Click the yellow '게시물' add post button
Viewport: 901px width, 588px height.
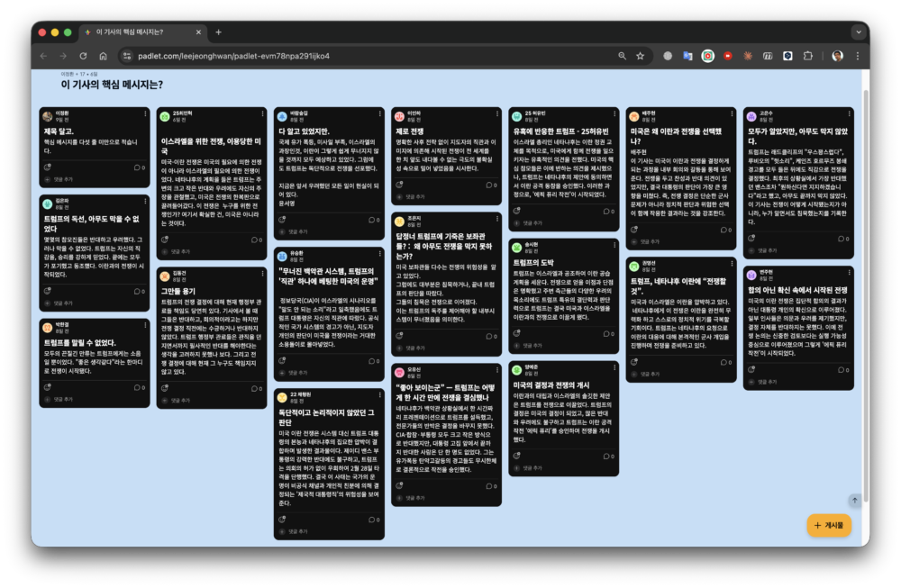click(x=828, y=525)
